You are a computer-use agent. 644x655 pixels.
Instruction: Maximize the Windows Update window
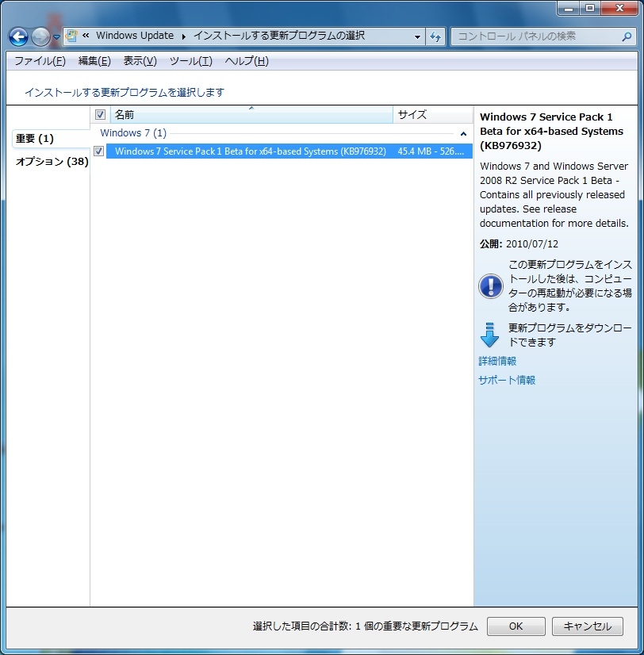pyautogui.click(x=589, y=8)
